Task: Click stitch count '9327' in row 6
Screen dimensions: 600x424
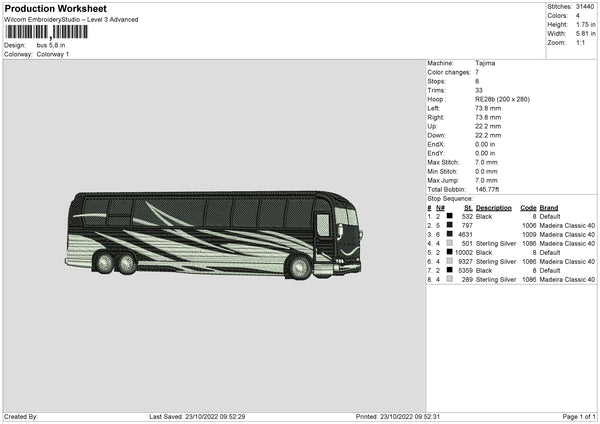Action: click(x=465, y=261)
